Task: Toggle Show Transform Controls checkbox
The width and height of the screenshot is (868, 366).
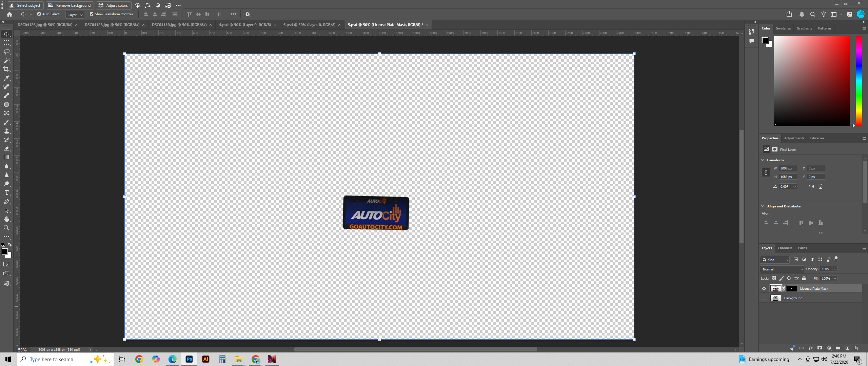Action: [92, 14]
